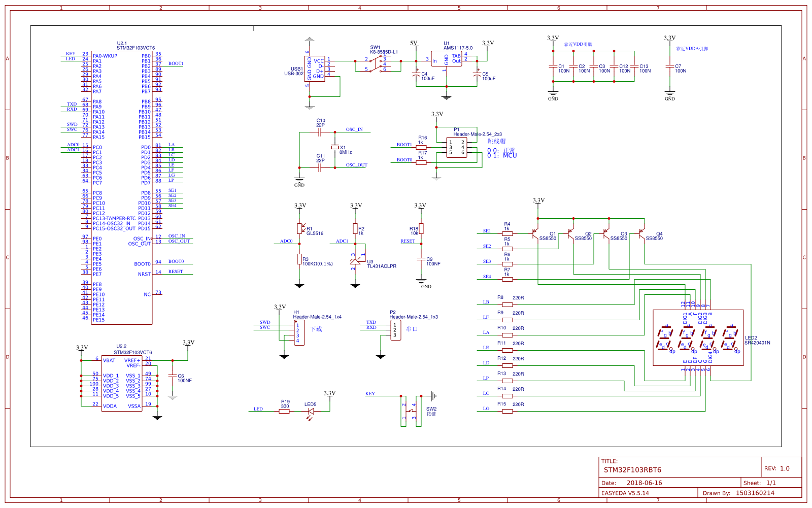Select capacitor C9 100NF
The height and width of the screenshot is (508, 812).
pos(421,259)
